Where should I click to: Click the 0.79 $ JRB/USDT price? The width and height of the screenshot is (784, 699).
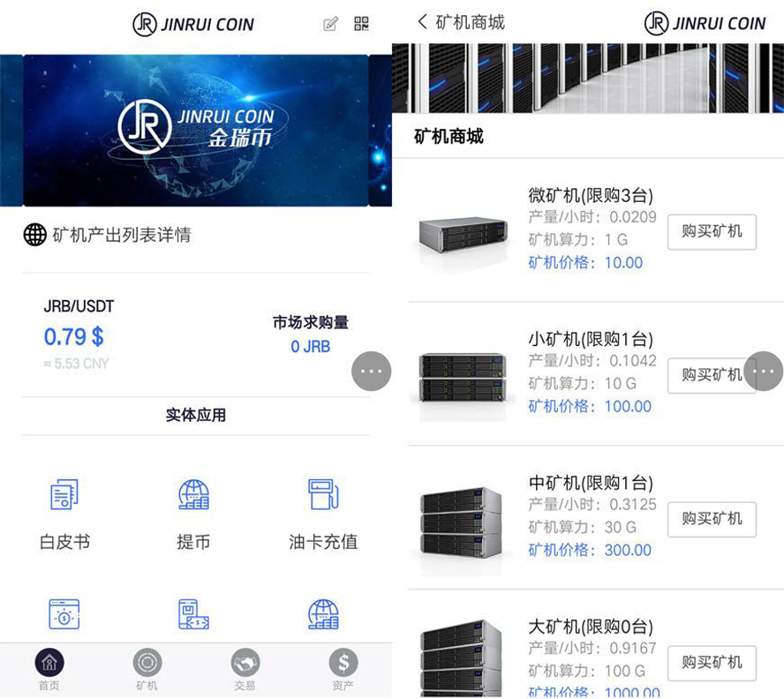74,336
